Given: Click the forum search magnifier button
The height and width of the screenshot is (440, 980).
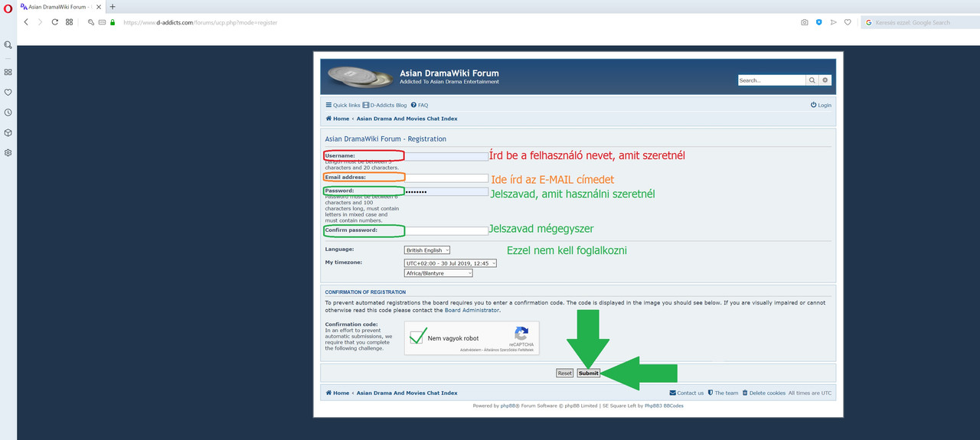Looking at the screenshot, I should (812, 80).
